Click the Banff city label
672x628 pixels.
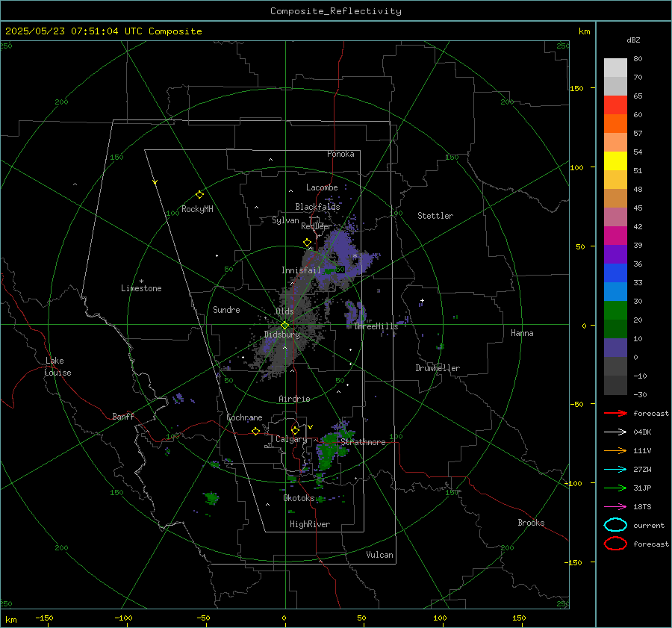point(123,416)
